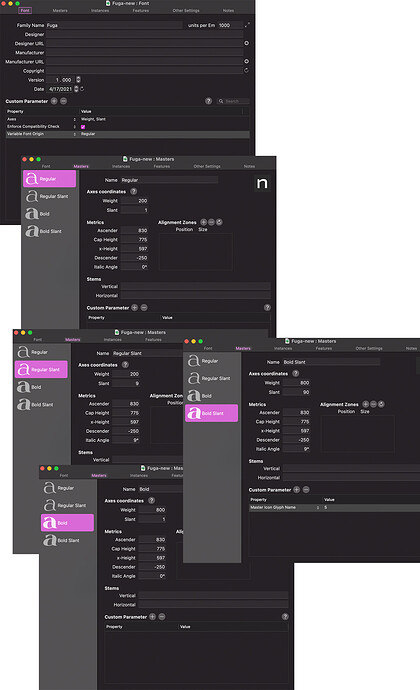420x690 pixels.
Task: Switch to Instances tab in Font window
Action: tap(100, 11)
